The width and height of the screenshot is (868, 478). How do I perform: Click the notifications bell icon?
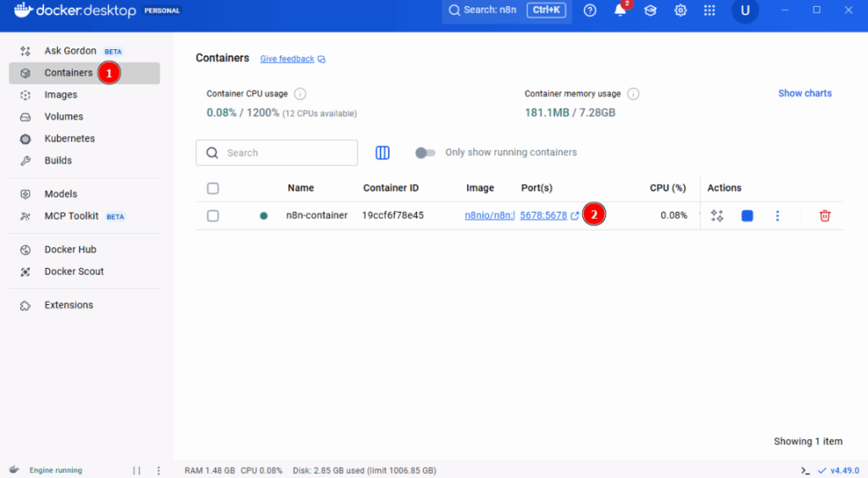tap(620, 10)
